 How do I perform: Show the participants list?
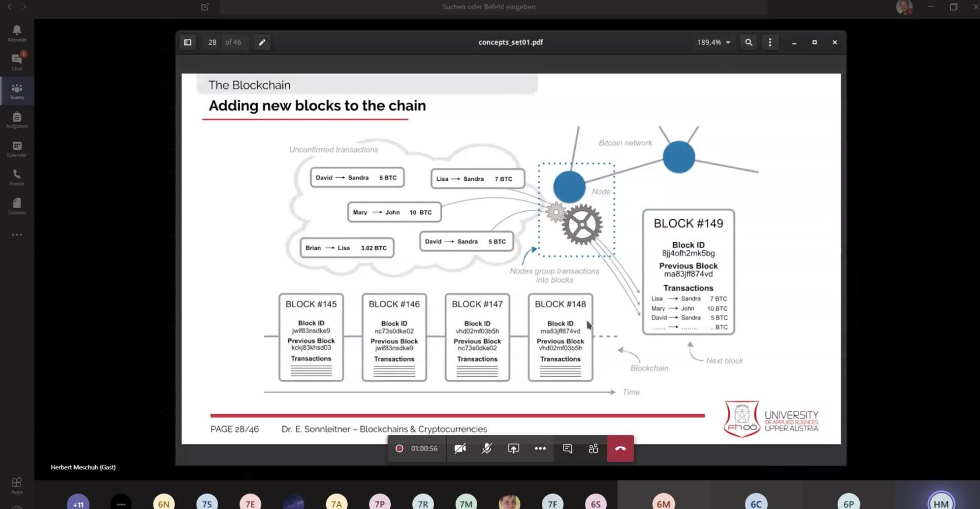593,448
